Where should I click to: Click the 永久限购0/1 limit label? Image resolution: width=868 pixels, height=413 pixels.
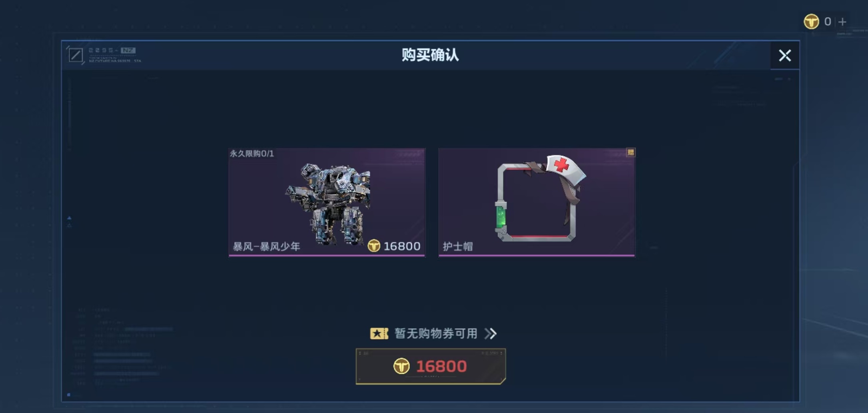[x=252, y=154]
